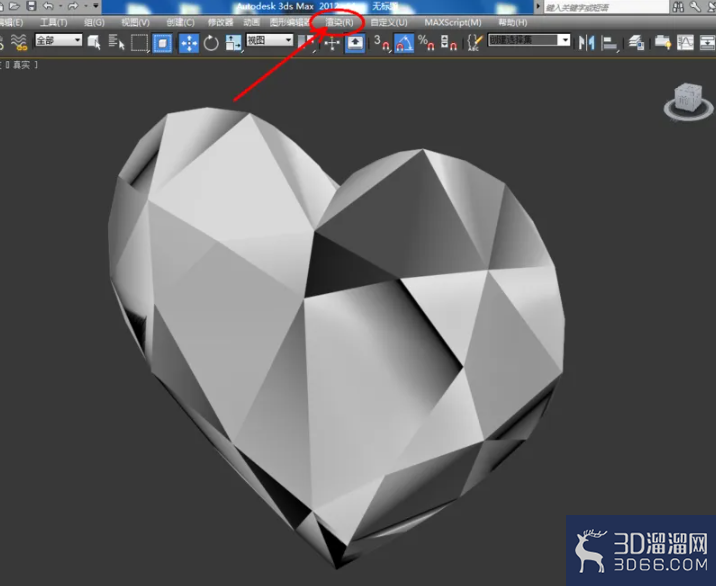Click InfoCenter search keyword field
The height and width of the screenshot is (586, 716).
[x=606, y=7]
